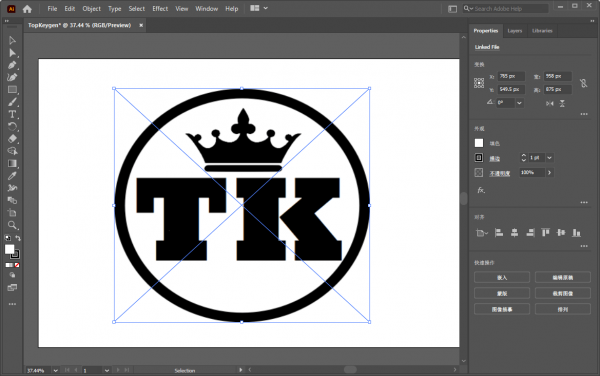Open the Effect menu

[160, 8]
